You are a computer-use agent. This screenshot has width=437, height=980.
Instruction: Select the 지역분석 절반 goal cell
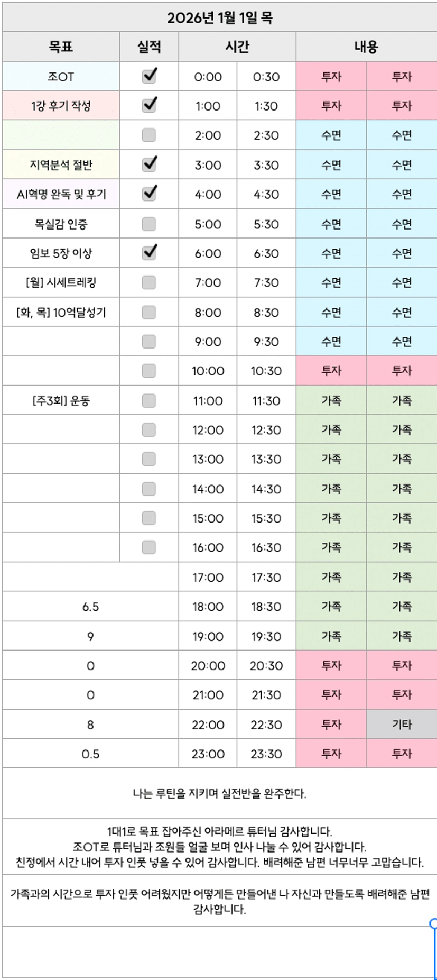pyautogui.click(x=61, y=165)
